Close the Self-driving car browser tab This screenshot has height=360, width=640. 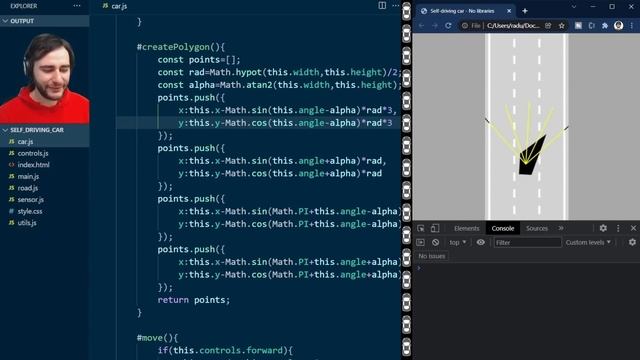[509, 11]
